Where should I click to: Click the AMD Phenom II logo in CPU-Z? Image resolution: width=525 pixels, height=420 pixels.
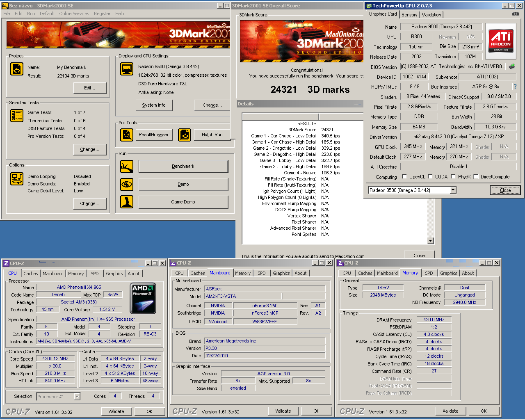click(143, 298)
